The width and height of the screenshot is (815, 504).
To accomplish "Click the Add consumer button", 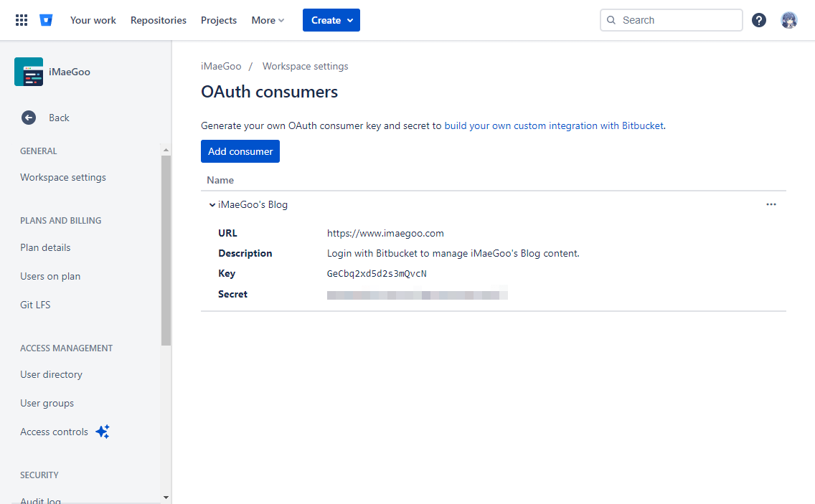I will (x=240, y=151).
